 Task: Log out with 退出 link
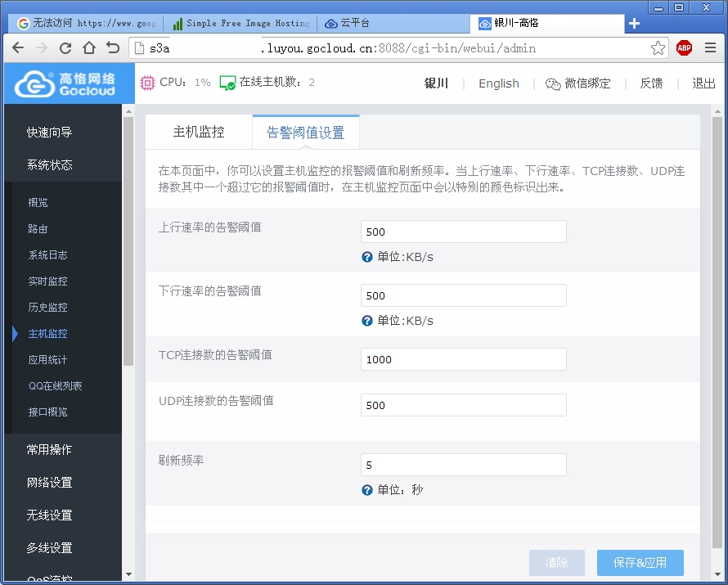[703, 83]
